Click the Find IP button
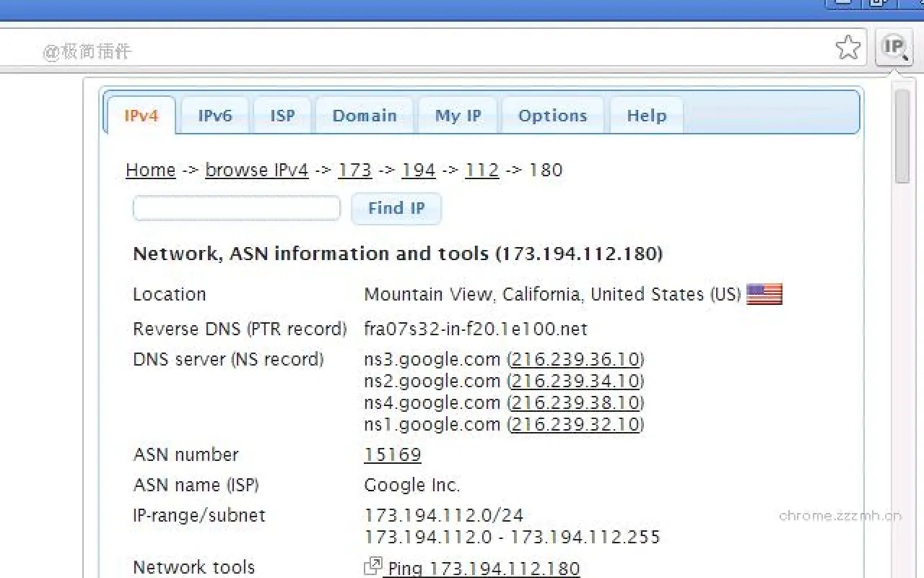This screenshot has height=578, width=924. click(x=396, y=208)
